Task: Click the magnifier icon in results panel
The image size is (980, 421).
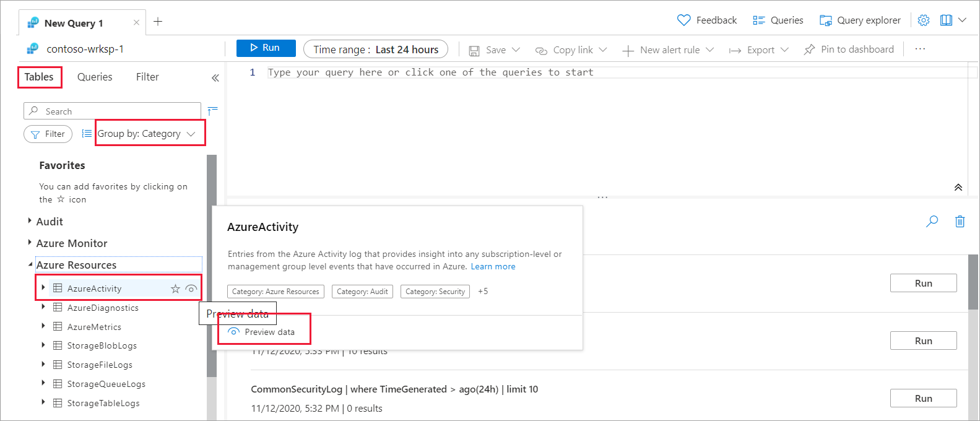Action: coord(932,221)
